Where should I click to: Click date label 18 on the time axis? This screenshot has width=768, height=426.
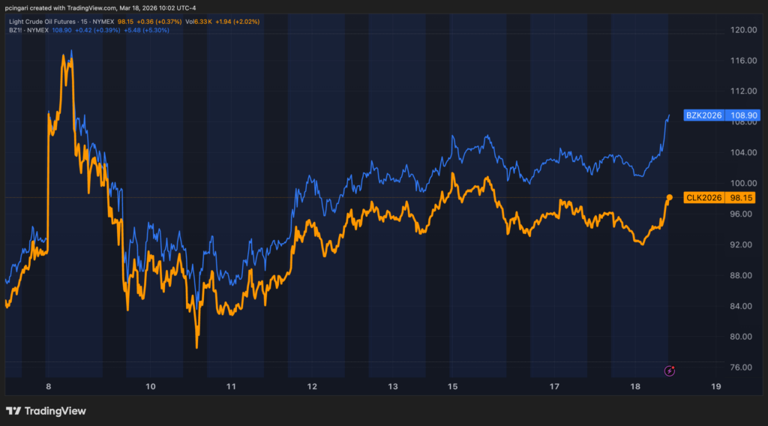(635, 386)
